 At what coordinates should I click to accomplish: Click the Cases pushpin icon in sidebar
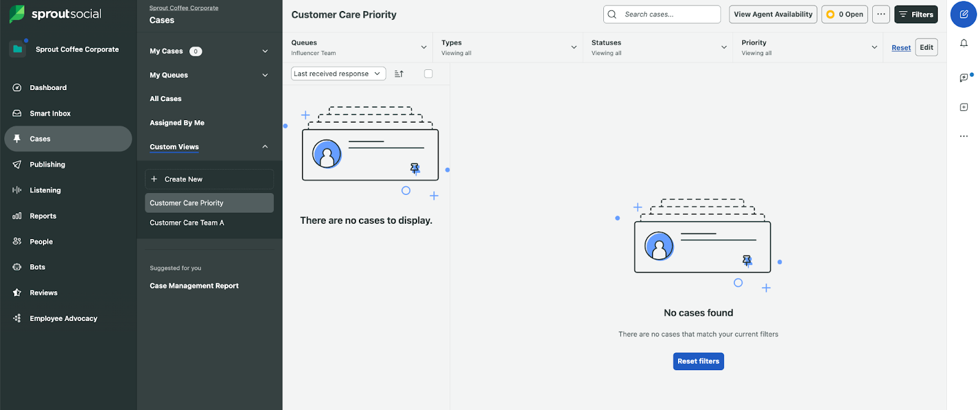(17, 139)
